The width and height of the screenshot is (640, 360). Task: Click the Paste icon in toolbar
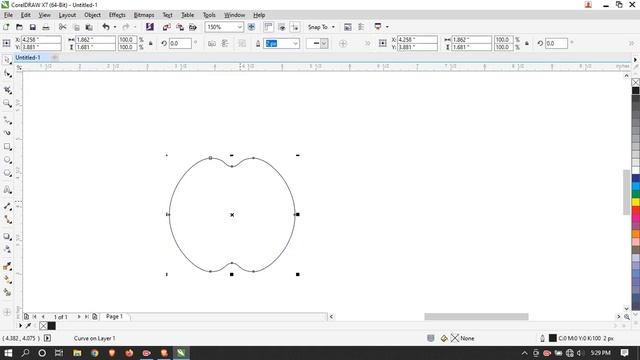89,27
